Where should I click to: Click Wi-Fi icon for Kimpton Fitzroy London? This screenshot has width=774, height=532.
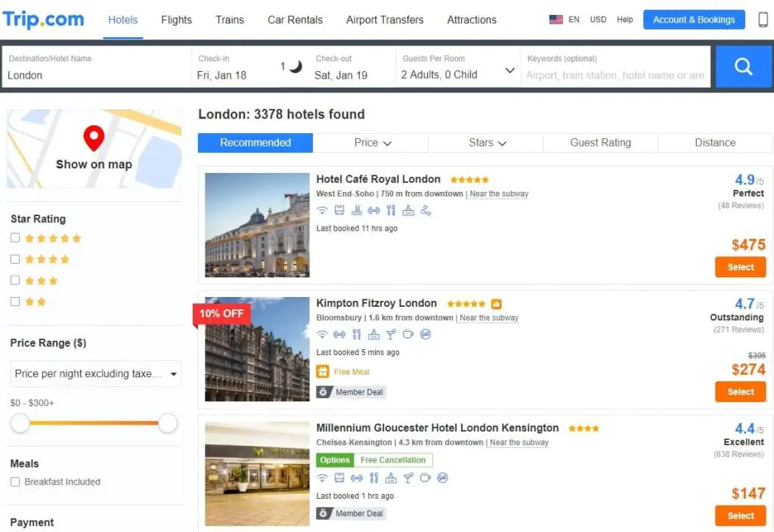[x=322, y=335]
